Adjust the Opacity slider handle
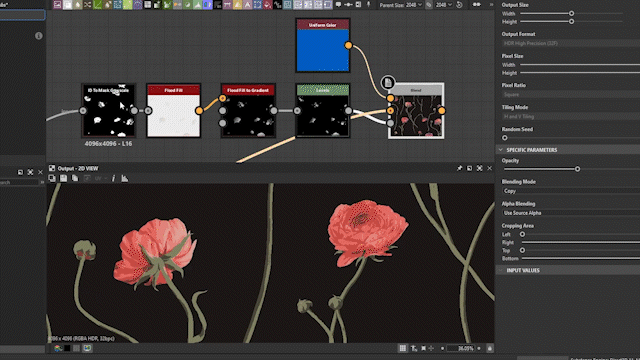Image resolution: width=640 pixels, height=360 pixels. pyautogui.click(x=577, y=169)
